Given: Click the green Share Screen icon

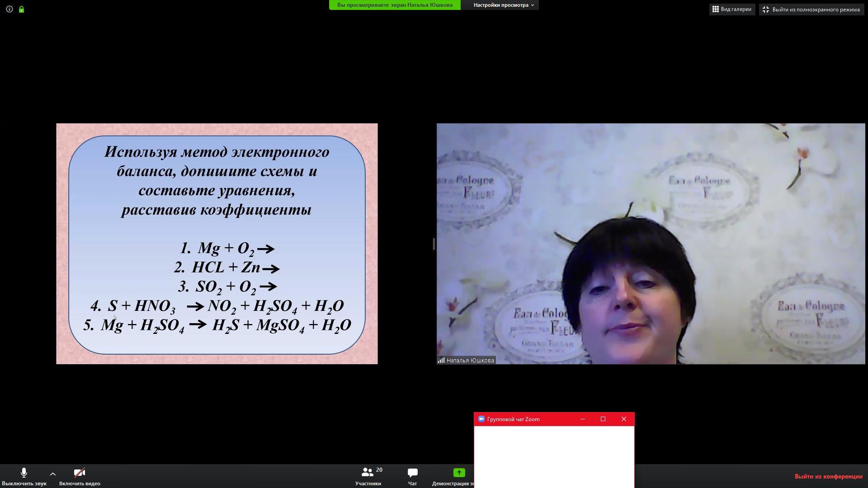Looking at the screenshot, I should 459,473.
